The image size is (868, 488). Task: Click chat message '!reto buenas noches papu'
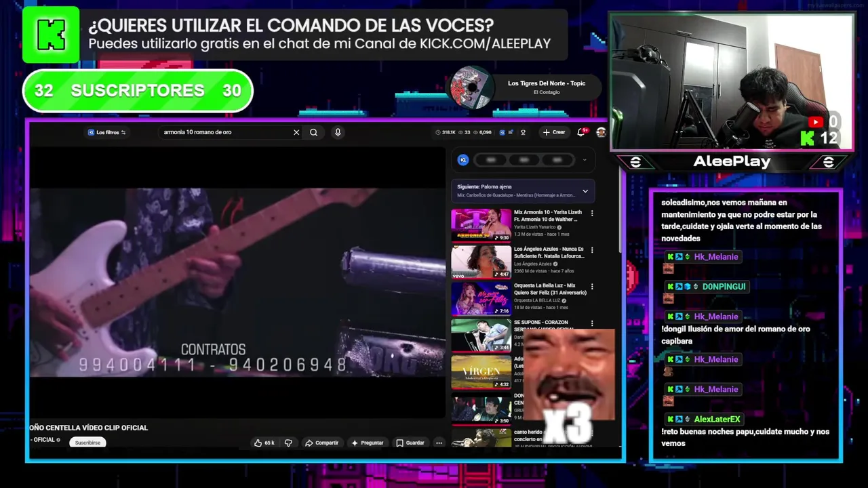tap(745, 437)
